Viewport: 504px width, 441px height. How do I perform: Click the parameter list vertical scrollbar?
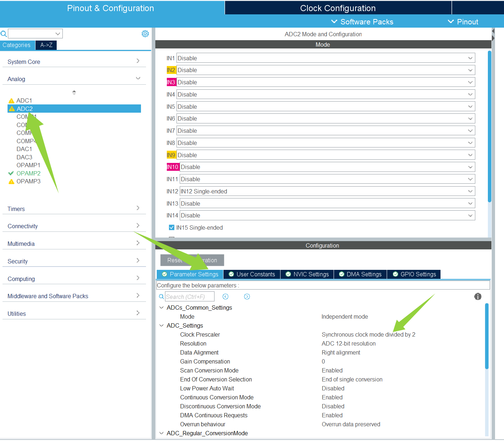487,336
